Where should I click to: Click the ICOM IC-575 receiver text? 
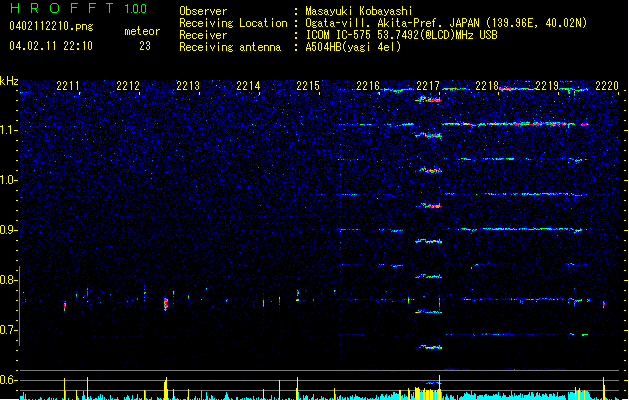[401, 35]
